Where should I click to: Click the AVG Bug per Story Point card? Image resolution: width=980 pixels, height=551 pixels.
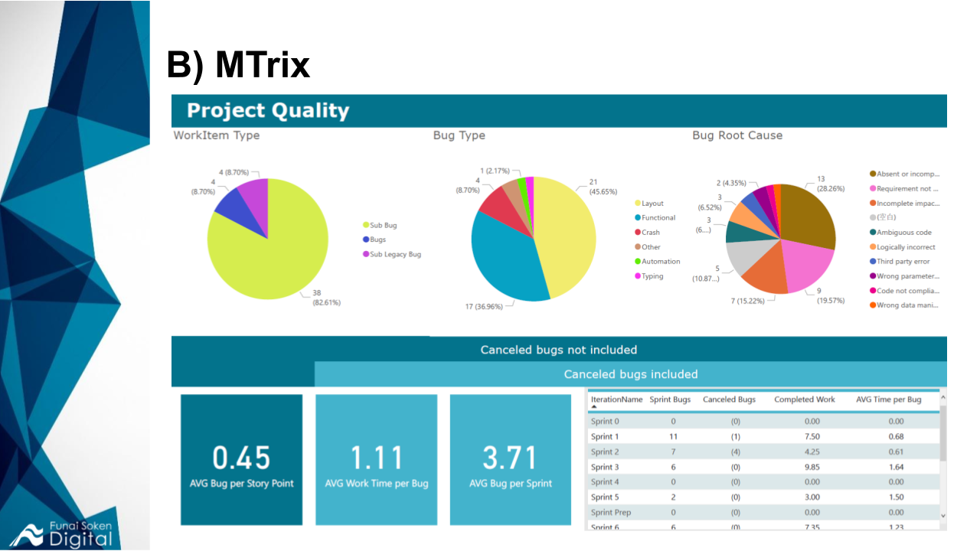241,460
